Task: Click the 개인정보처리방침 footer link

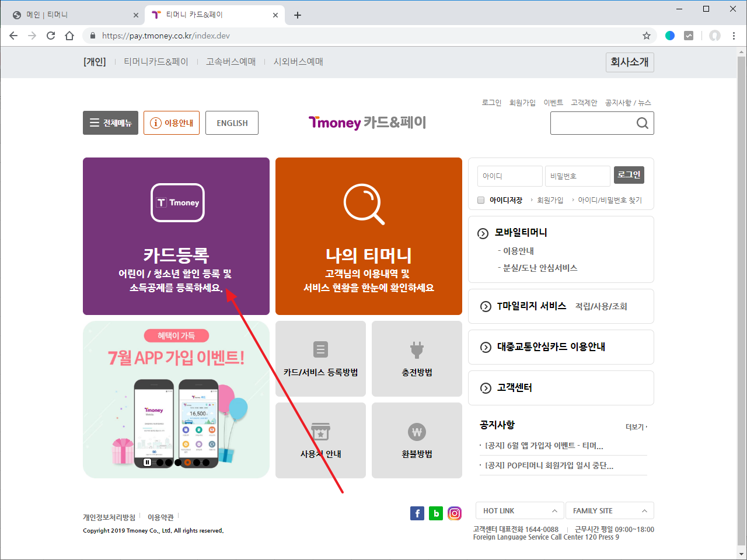Action: (x=109, y=517)
